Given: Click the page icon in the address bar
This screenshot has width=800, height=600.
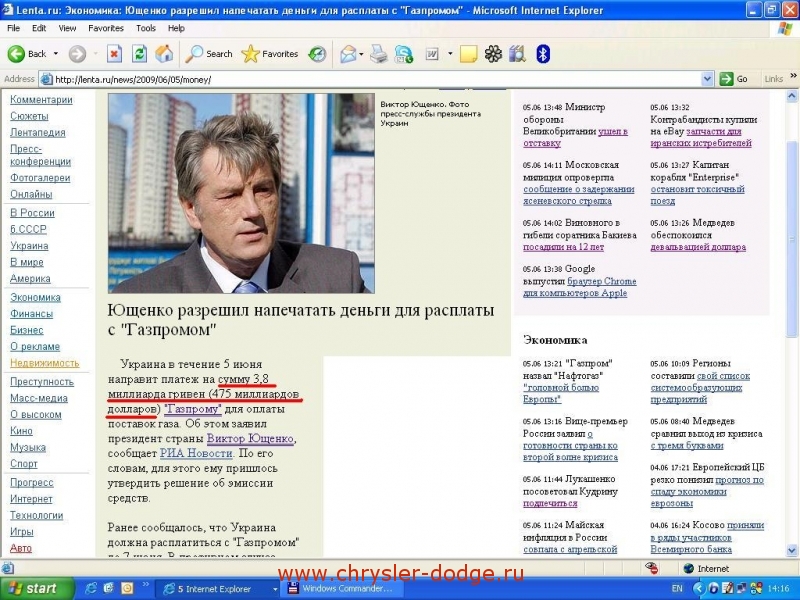Looking at the screenshot, I should [x=46, y=79].
